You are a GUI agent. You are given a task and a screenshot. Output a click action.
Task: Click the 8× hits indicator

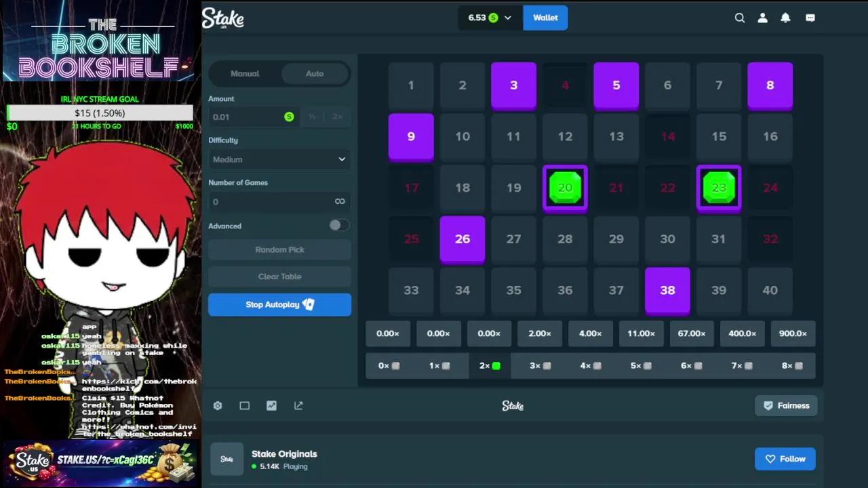(x=792, y=365)
